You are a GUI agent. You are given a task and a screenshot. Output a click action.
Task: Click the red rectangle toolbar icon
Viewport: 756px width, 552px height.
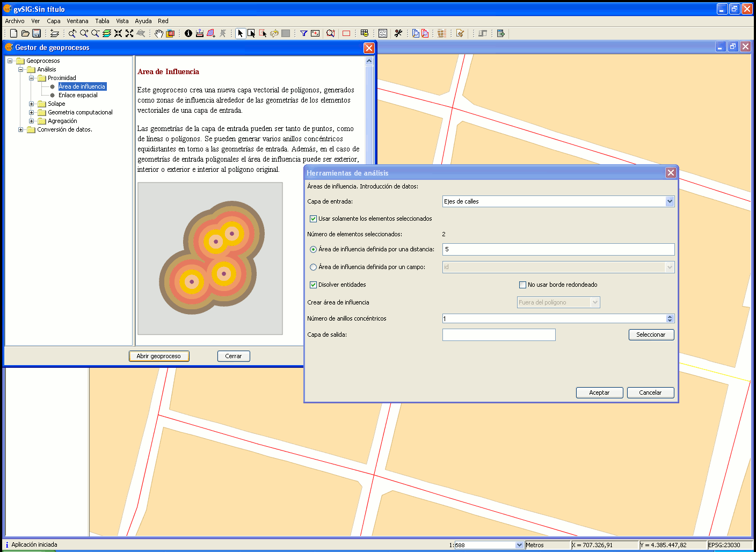346,33
